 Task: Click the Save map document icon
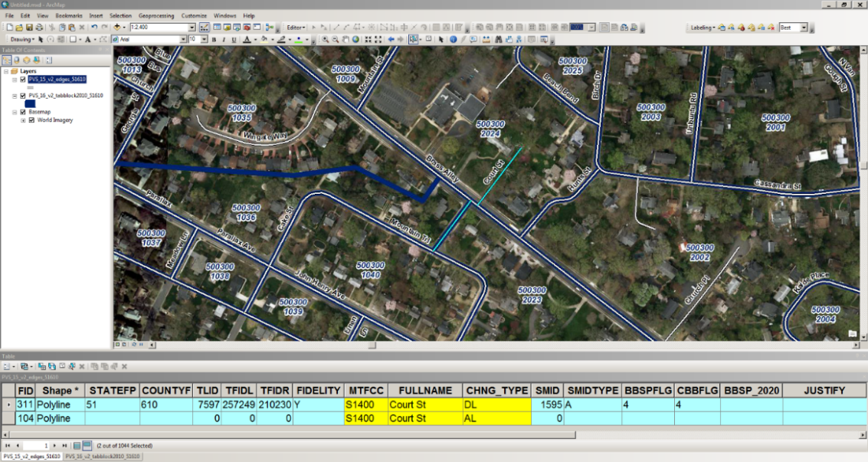click(29, 28)
